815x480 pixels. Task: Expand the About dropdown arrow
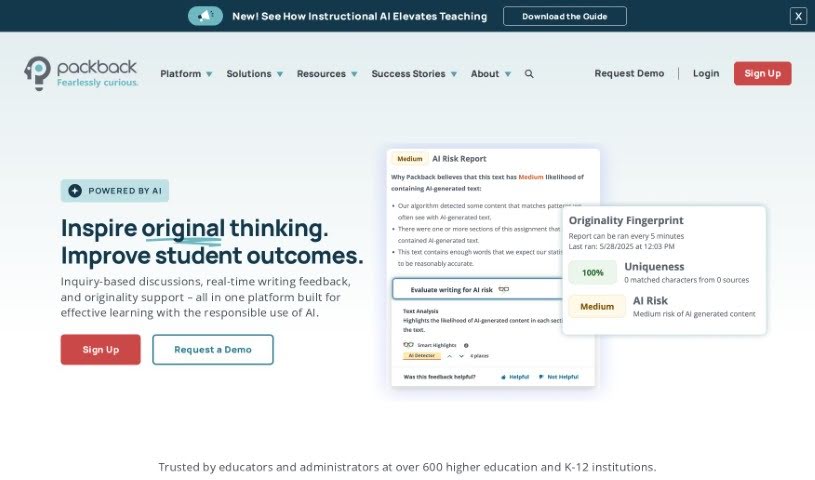click(x=508, y=74)
